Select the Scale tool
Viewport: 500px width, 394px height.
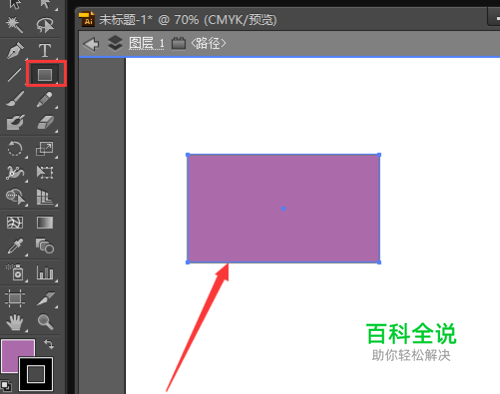coord(45,149)
